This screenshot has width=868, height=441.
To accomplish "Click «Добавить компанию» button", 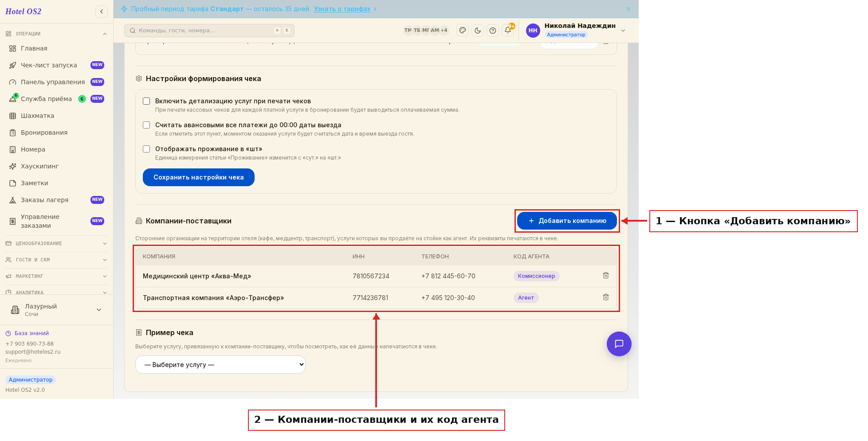I will [567, 221].
